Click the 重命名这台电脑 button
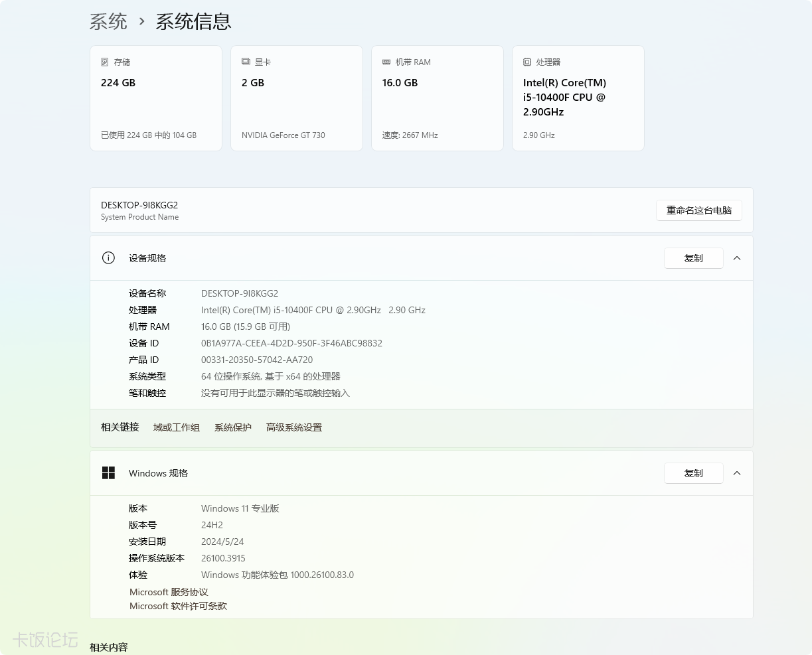This screenshot has height=655, width=812. coord(699,210)
